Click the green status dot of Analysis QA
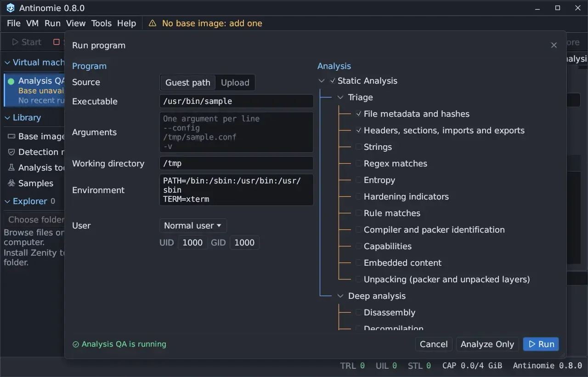This screenshot has height=377, width=588. 11,81
